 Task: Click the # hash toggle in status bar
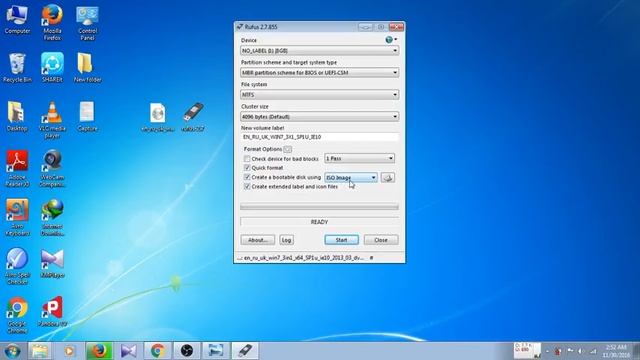pos(371,258)
